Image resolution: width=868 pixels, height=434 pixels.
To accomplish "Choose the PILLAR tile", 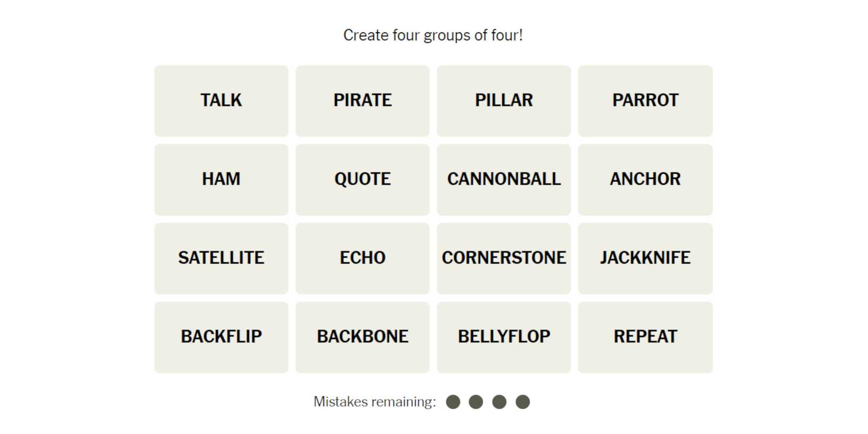I will click(503, 100).
